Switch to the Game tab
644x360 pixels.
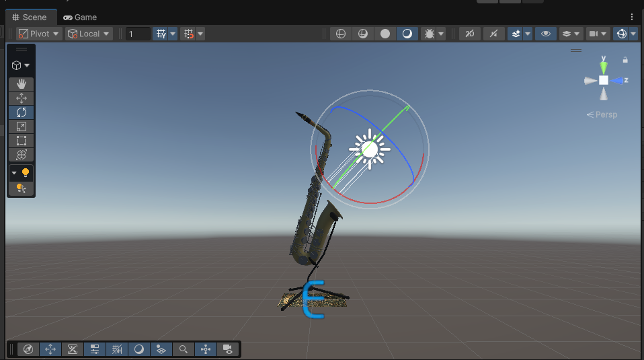[x=80, y=17]
